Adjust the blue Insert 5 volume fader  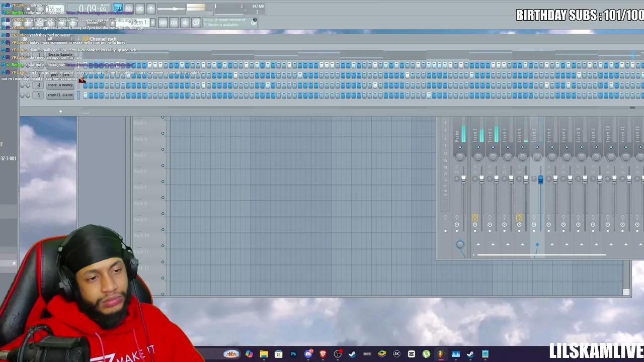541,179
